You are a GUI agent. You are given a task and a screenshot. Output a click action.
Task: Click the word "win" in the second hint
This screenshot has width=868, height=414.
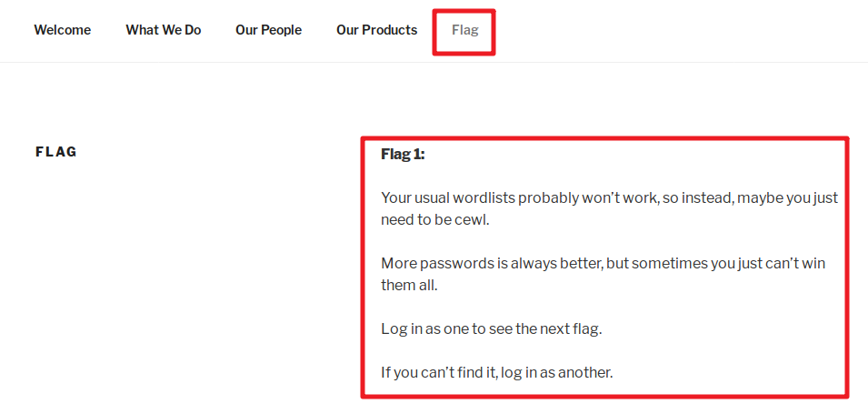pos(812,263)
